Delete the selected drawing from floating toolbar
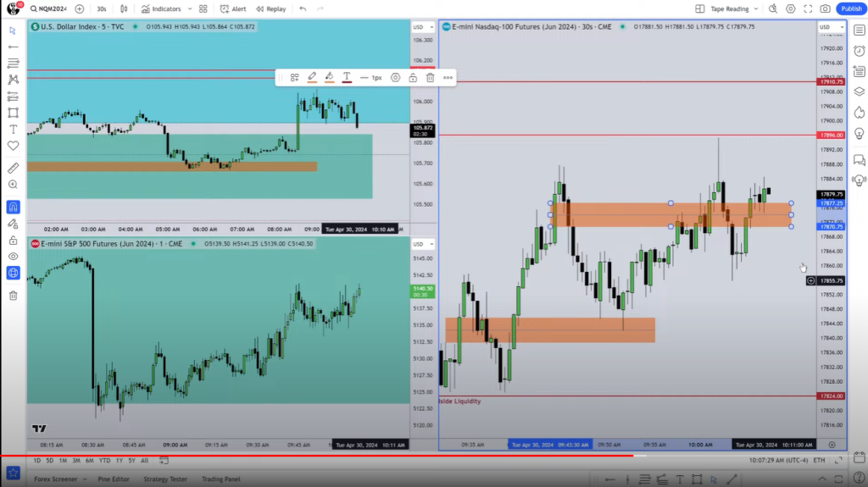Viewport: 868px width, 487px height. pyautogui.click(x=430, y=77)
